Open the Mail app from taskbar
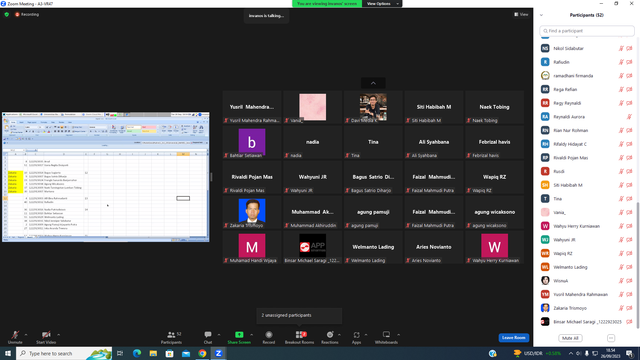This screenshot has height=360, width=640. click(186, 353)
